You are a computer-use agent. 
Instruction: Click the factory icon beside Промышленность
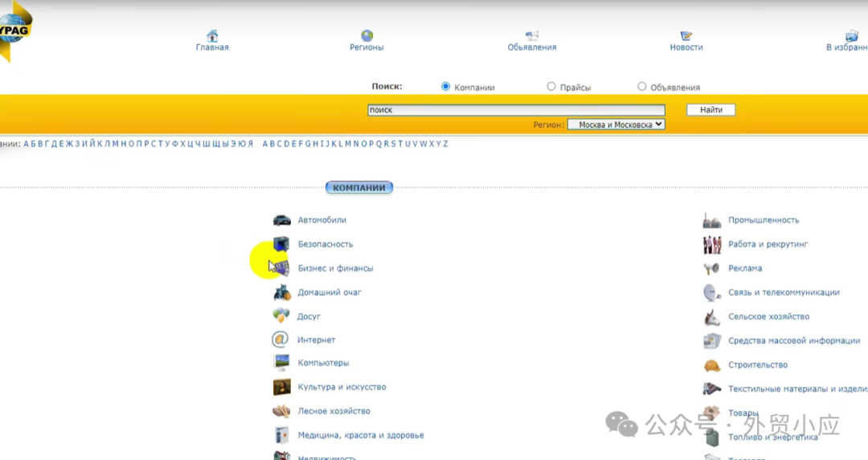(x=711, y=220)
